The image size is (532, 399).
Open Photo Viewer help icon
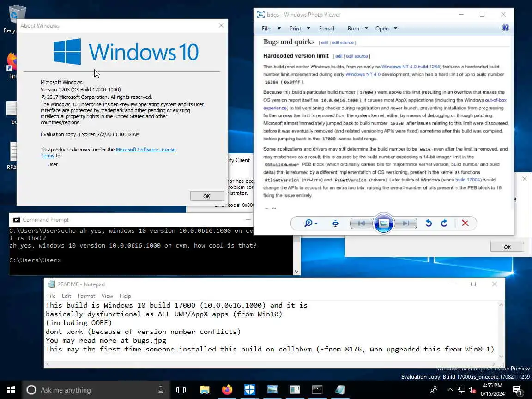coord(505,28)
